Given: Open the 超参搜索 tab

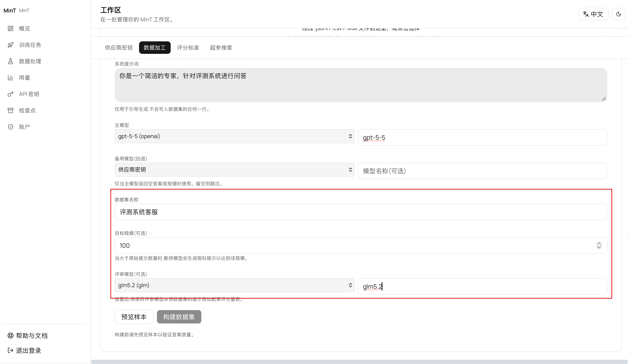Looking at the screenshot, I should pyautogui.click(x=221, y=48).
